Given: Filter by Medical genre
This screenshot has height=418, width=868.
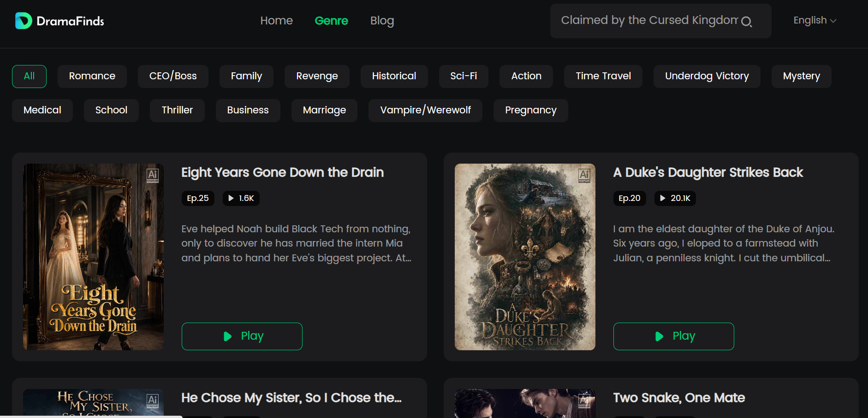Looking at the screenshot, I should [42, 110].
